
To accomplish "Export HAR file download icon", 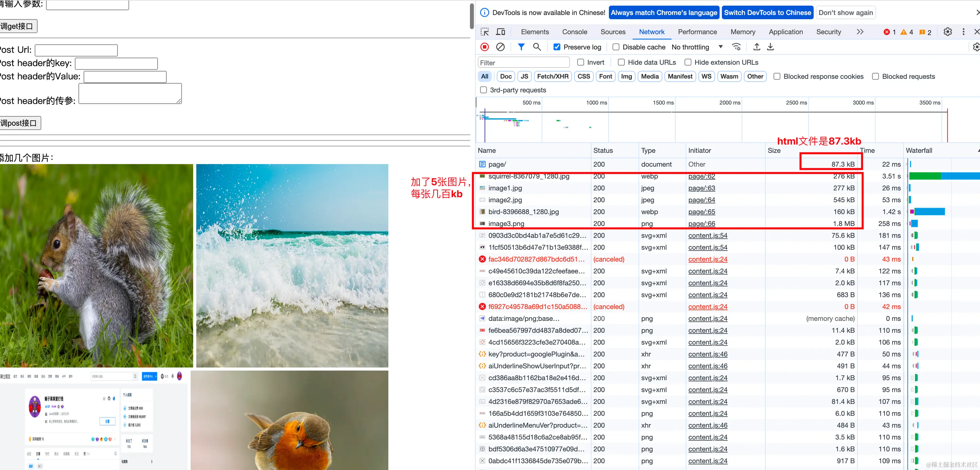I will [x=770, y=47].
